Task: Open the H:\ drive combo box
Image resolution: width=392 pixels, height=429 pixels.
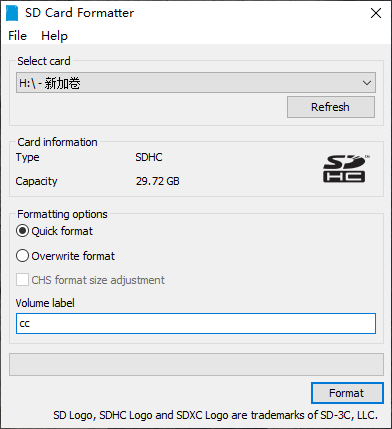Action: coord(196,83)
